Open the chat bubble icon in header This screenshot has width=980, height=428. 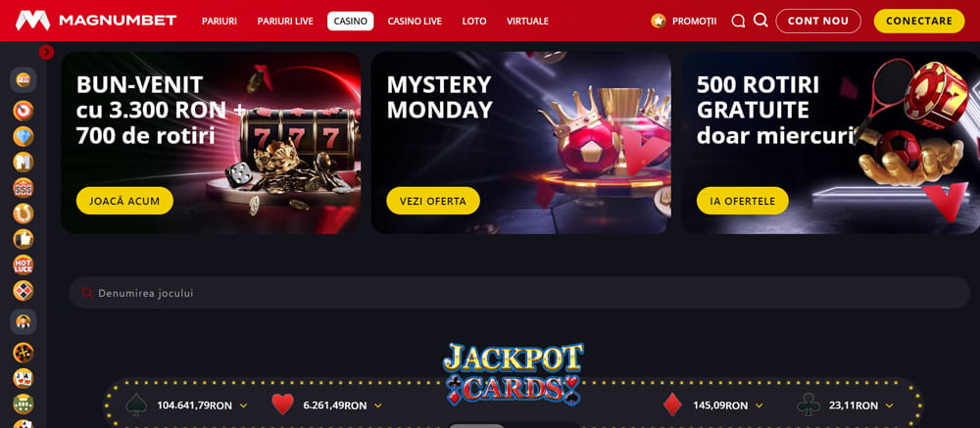coord(738,22)
